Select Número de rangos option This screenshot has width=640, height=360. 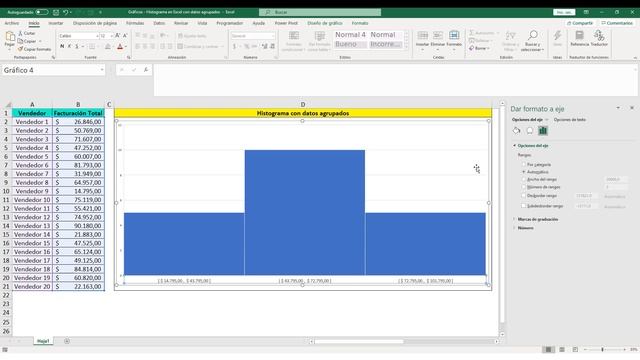(x=524, y=187)
